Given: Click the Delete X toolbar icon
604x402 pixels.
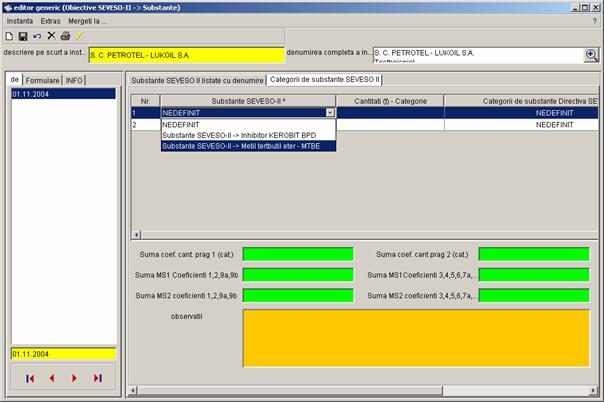Looking at the screenshot, I should coord(51,36).
